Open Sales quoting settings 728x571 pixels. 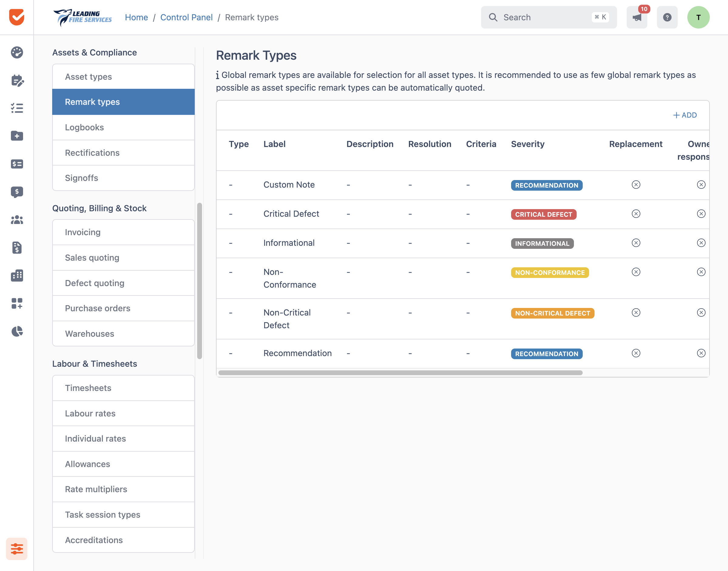pyautogui.click(x=123, y=257)
